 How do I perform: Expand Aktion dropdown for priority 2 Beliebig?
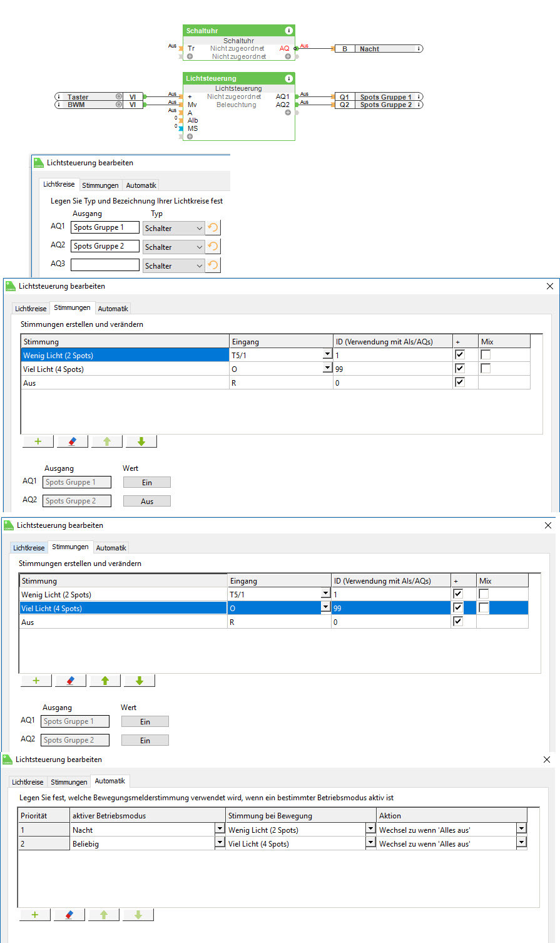521,843
